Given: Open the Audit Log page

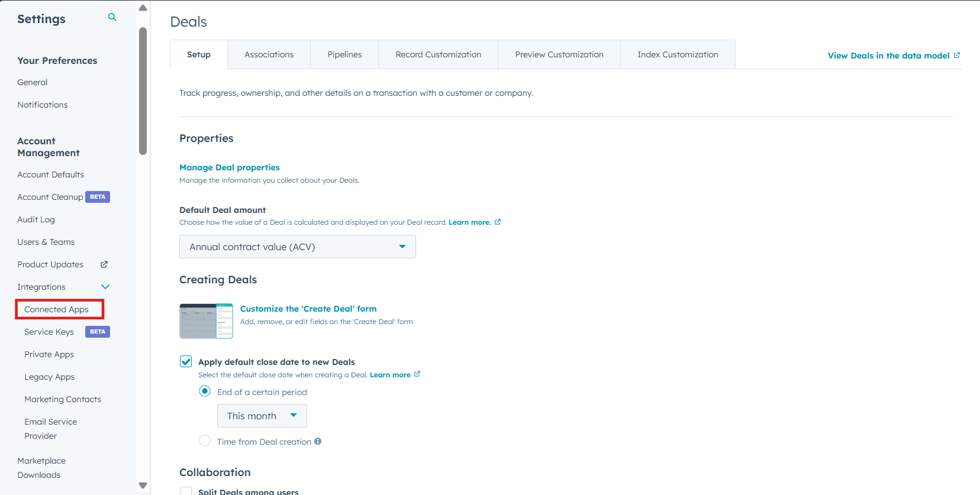Looking at the screenshot, I should click(36, 219).
